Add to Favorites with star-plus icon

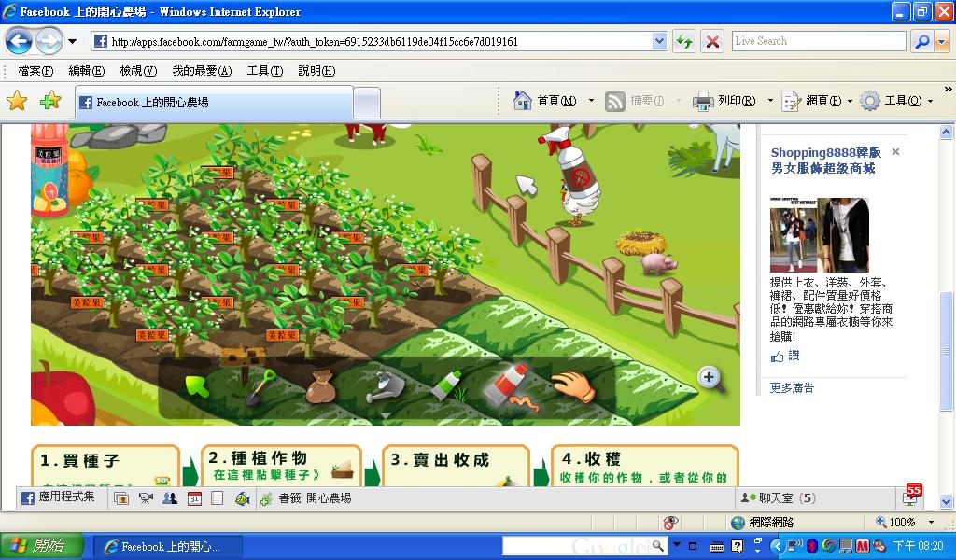(x=50, y=101)
